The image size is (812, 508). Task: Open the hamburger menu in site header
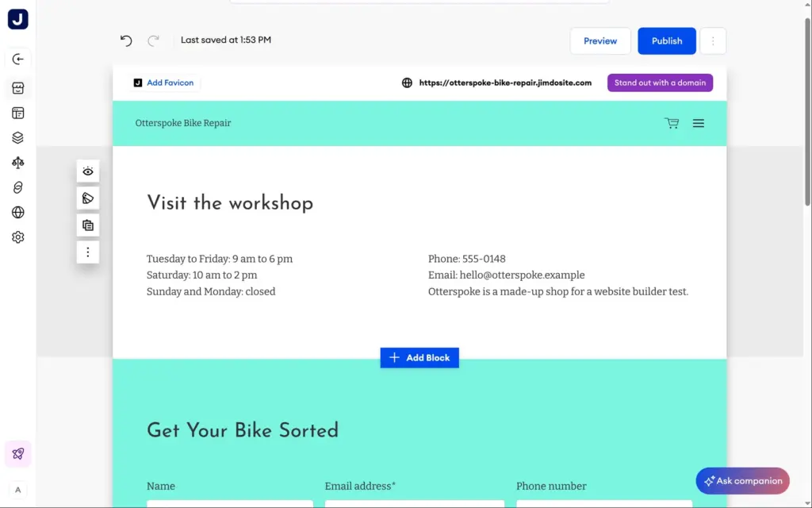pos(699,123)
